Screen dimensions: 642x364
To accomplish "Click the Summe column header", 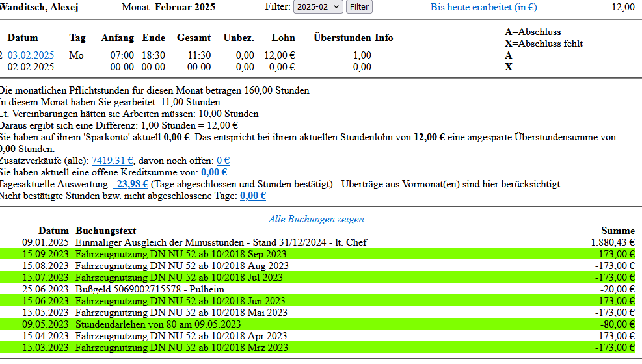I will pyautogui.click(x=617, y=231).
